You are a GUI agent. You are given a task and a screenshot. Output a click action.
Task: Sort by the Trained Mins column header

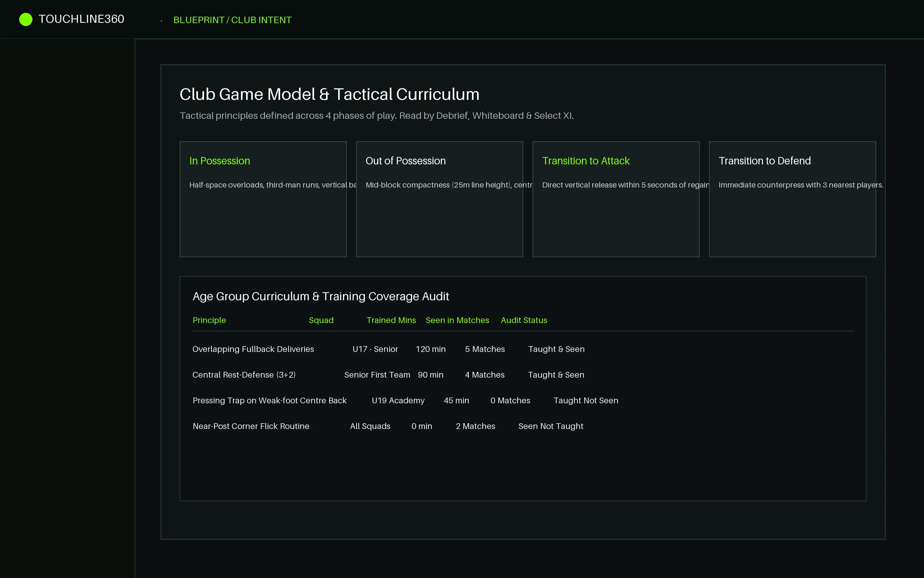(x=391, y=320)
